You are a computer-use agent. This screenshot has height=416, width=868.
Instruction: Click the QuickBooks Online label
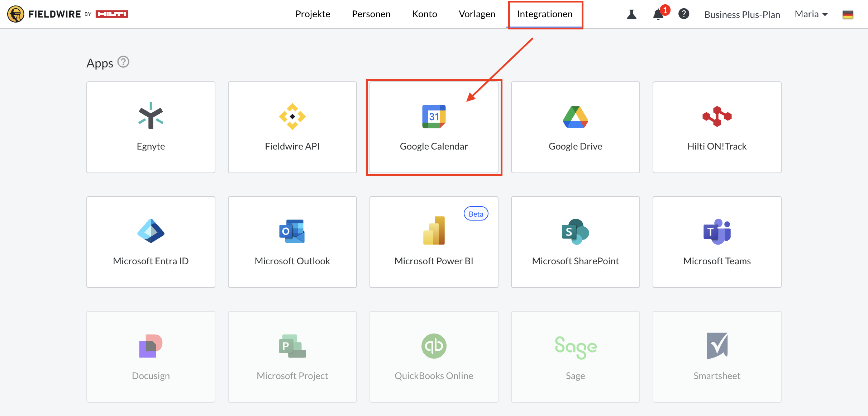(x=434, y=376)
